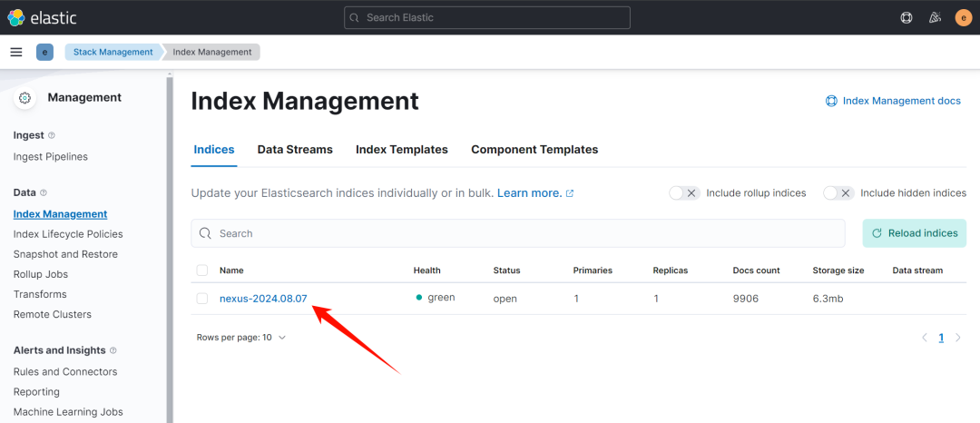The image size is (980, 423).
Task: Open Remote Clusters in sidebar
Action: point(53,314)
